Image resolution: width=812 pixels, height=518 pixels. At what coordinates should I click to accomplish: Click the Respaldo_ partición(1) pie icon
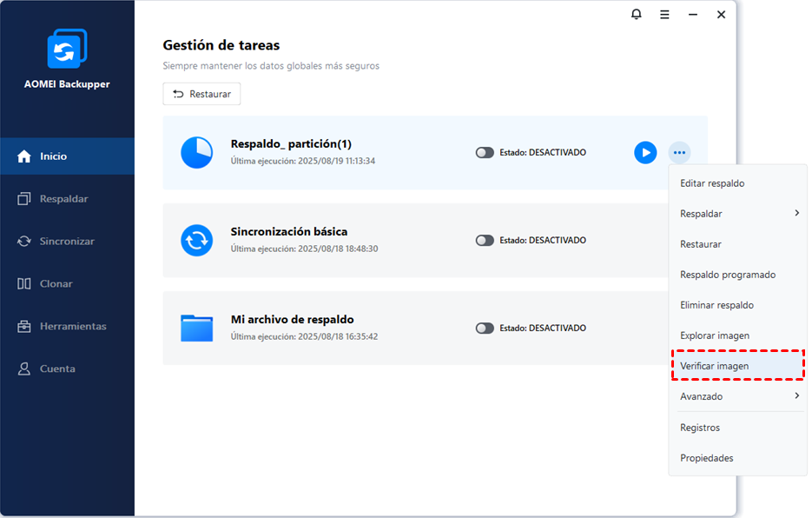tap(196, 152)
